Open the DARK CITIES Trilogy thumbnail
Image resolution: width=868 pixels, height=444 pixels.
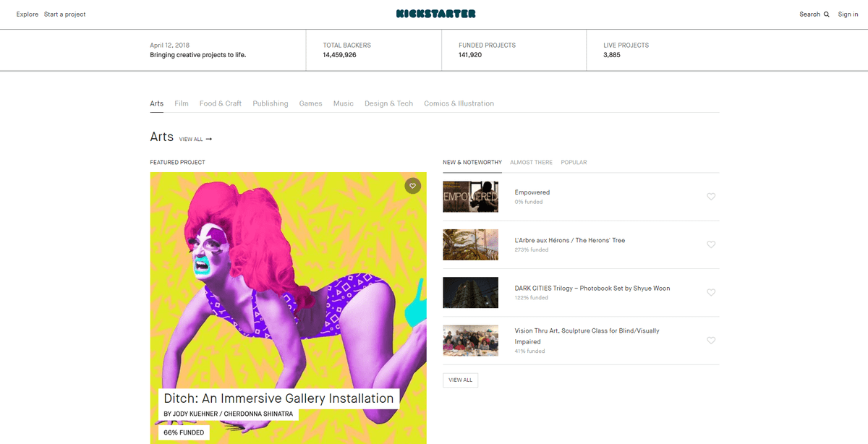click(x=470, y=292)
